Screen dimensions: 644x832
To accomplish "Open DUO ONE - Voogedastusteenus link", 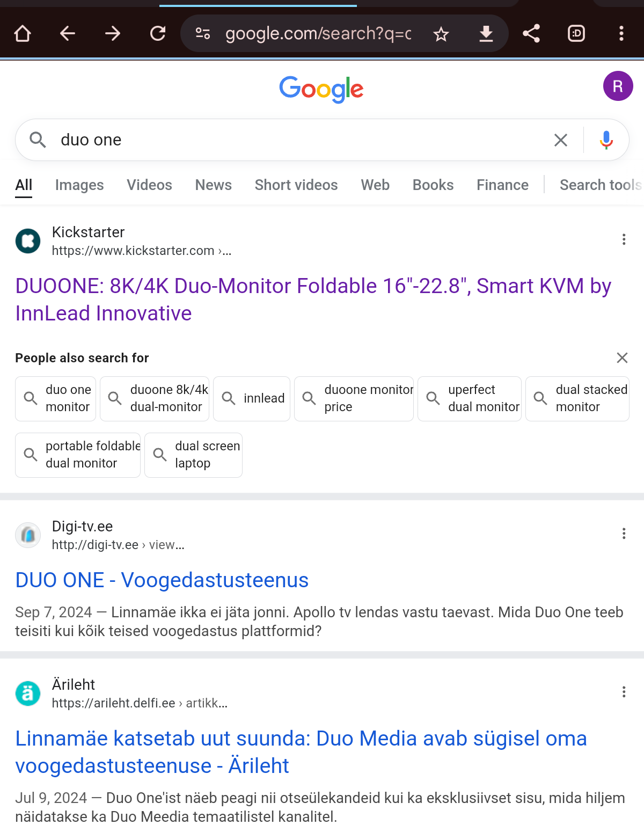I will coord(162,580).
